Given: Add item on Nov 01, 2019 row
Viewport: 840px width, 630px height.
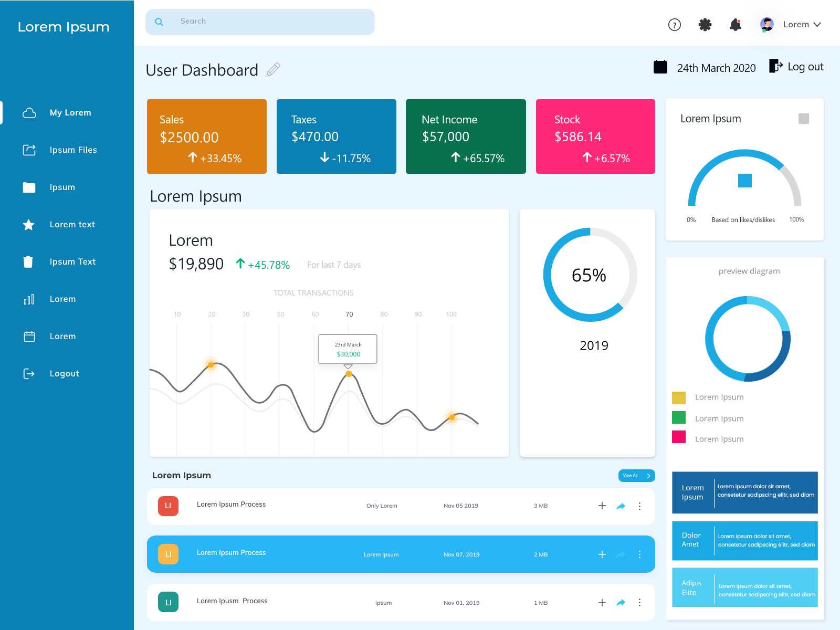Looking at the screenshot, I should (602, 603).
